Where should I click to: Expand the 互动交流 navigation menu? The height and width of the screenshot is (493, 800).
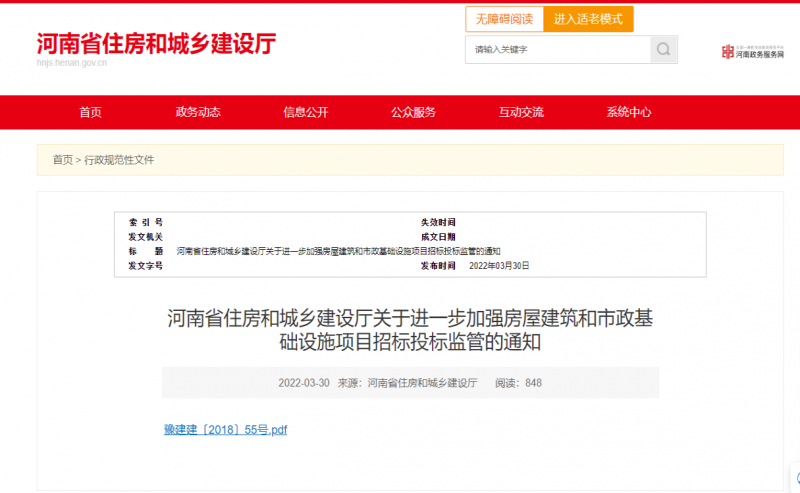coord(521,112)
